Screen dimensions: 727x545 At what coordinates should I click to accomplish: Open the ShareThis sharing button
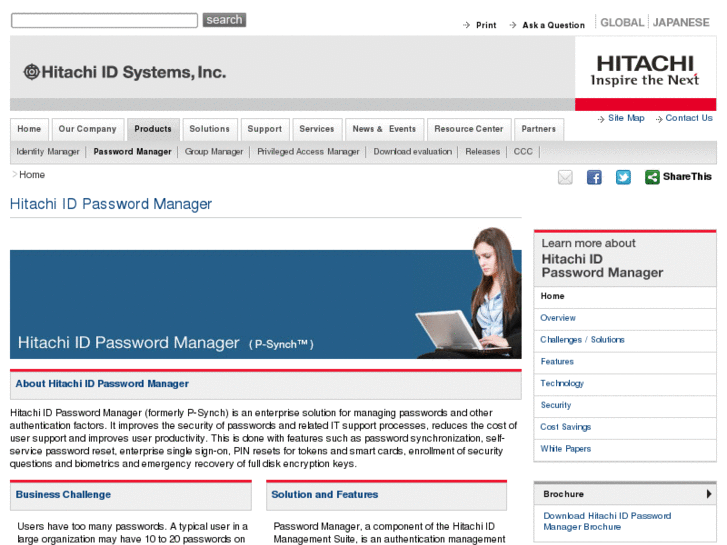pos(678,177)
